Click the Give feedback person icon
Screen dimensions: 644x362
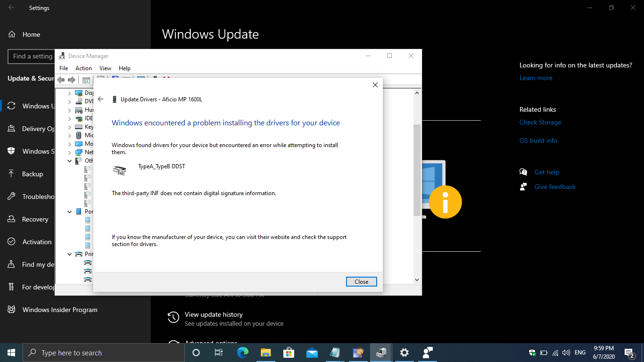point(523,187)
